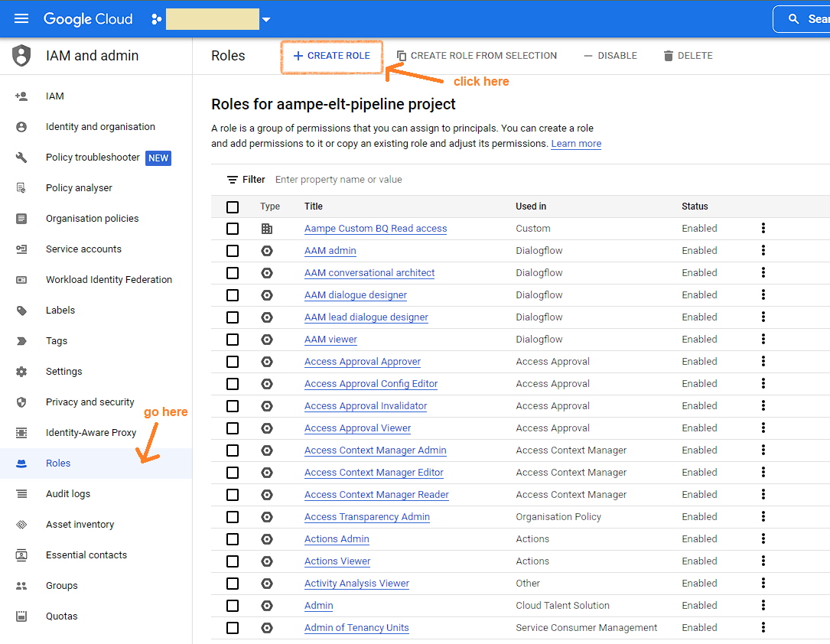The height and width of the screenshot is (644, 830).
Task: Open Policy analyser page
Action: pos(79,188)
